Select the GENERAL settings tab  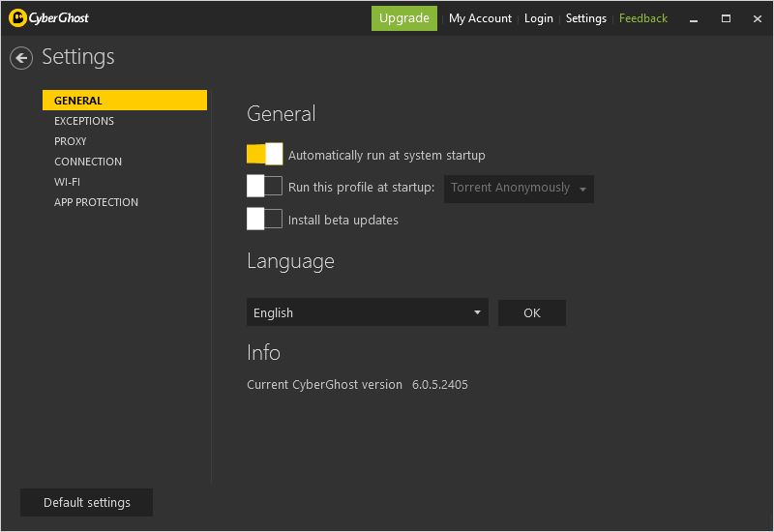(x=125, y=101)
